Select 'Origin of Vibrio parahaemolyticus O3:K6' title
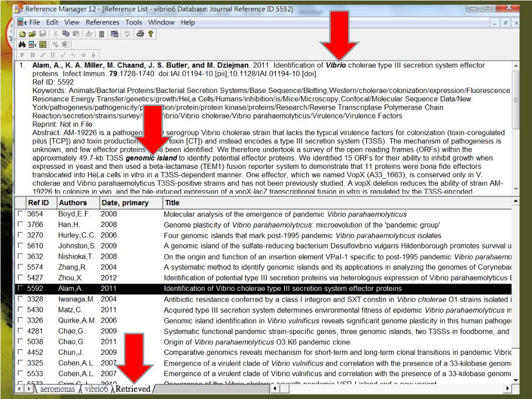Image resolution: width=532 pixels, height=399 pixels. (257, 342)
